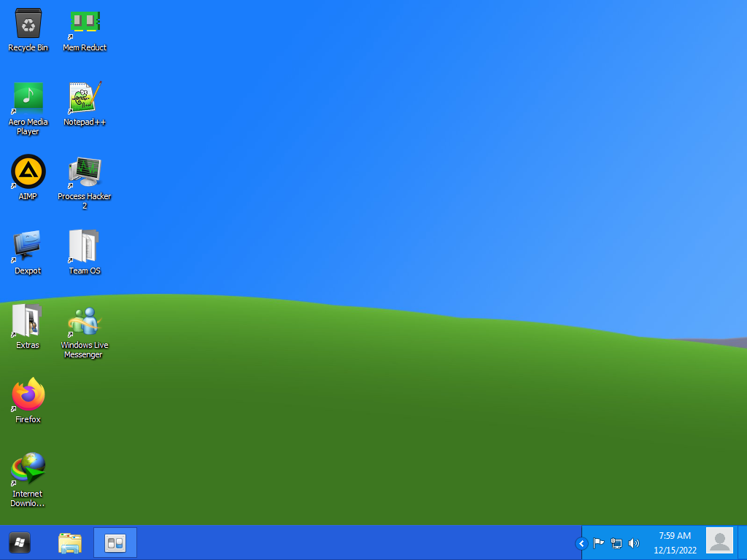Select the Team OS folder shortcut
Viewport: 747px width, 560px height.
click(85, 252)
